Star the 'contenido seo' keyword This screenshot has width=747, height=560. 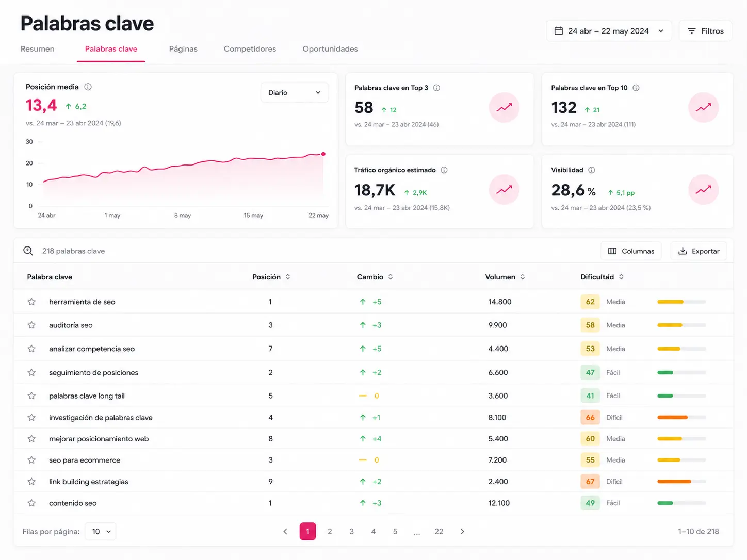tap(31, 503)
